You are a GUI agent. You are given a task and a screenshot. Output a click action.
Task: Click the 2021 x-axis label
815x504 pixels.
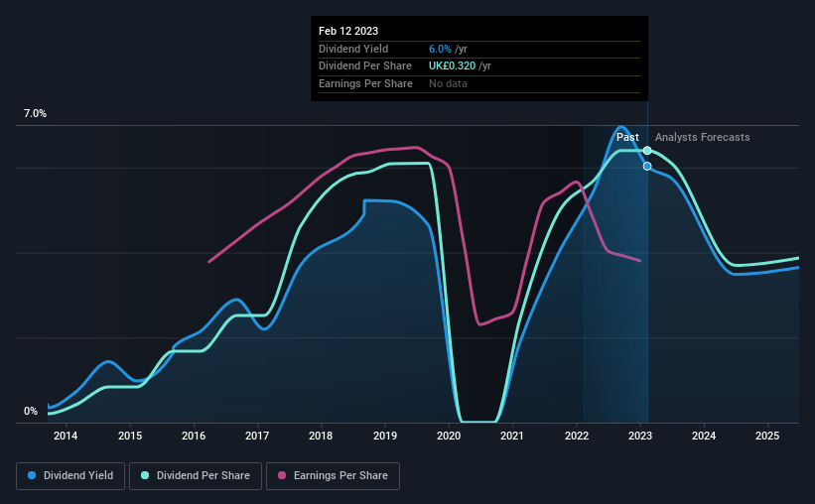tap(512, 436)
